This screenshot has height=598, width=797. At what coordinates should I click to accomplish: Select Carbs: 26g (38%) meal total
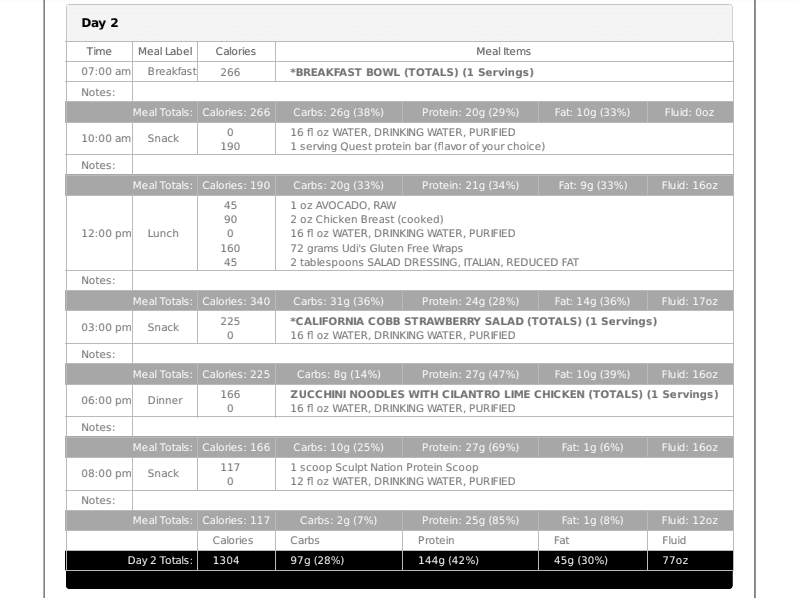click(339, 112)
